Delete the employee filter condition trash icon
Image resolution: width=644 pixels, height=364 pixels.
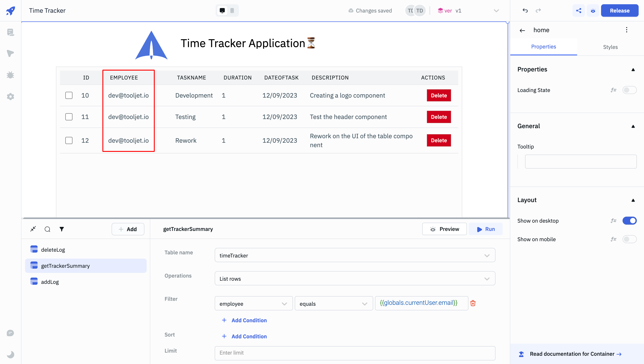coord(473,303)
